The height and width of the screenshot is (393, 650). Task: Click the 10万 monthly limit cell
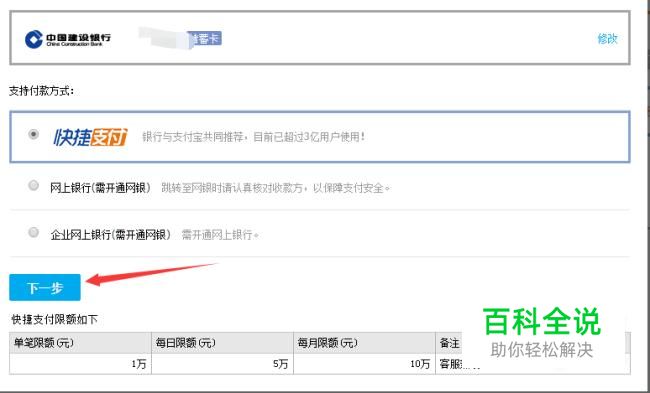[364, 364]
